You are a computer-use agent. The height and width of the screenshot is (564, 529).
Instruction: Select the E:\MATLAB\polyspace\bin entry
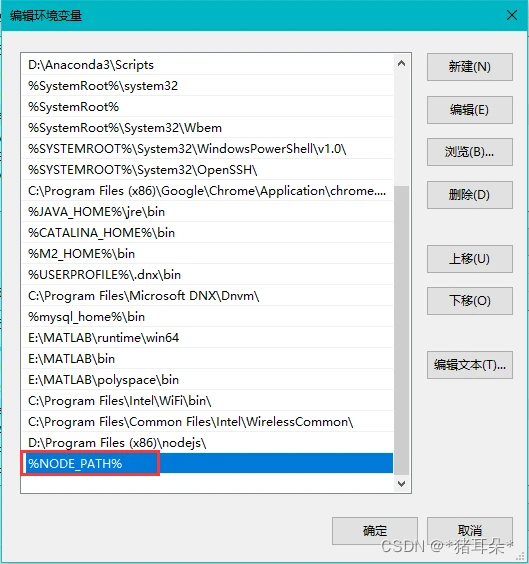pos(208,380)
